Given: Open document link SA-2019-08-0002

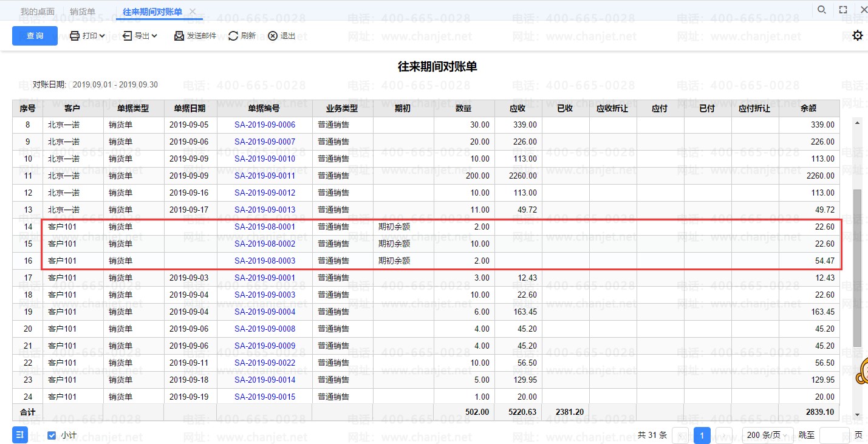Looking at the screenshot, I should point(265,244).
